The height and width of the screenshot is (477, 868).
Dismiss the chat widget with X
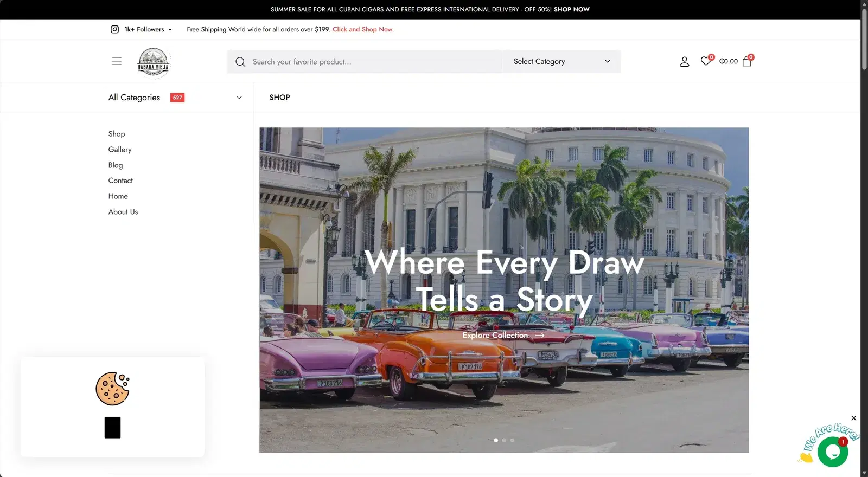click(854, 418)
